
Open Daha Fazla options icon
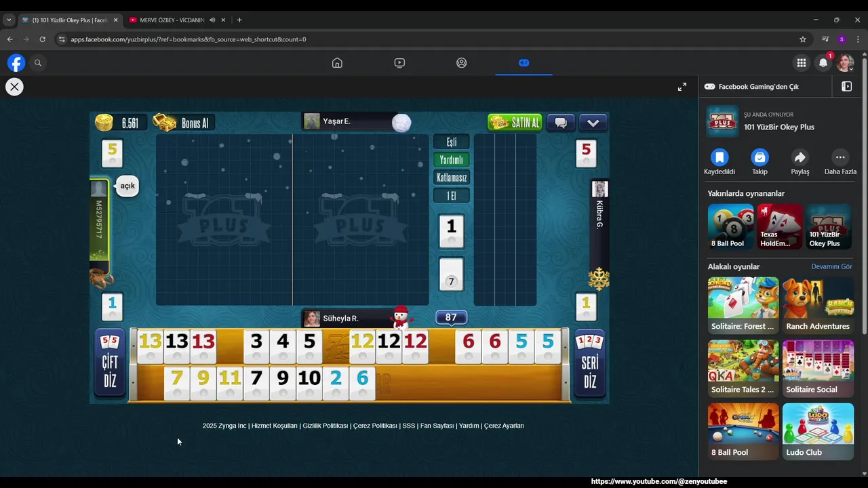click(x=840, y=157)
